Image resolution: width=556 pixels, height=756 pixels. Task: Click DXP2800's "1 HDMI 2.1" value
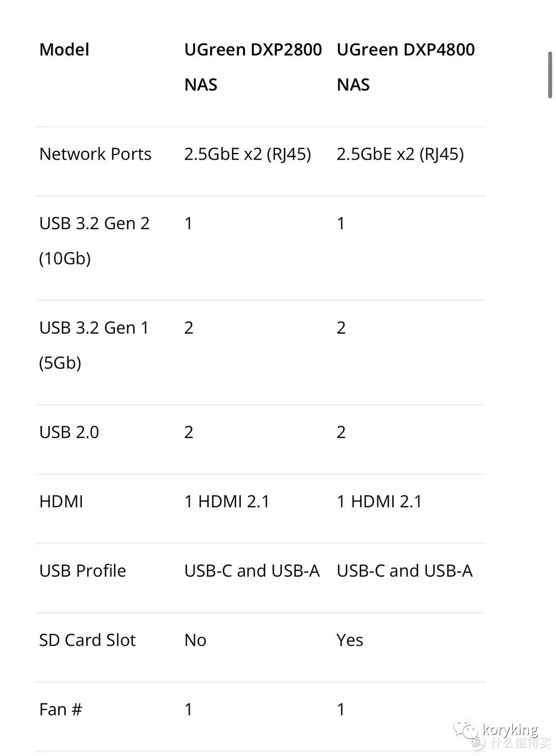coord(227,502)
